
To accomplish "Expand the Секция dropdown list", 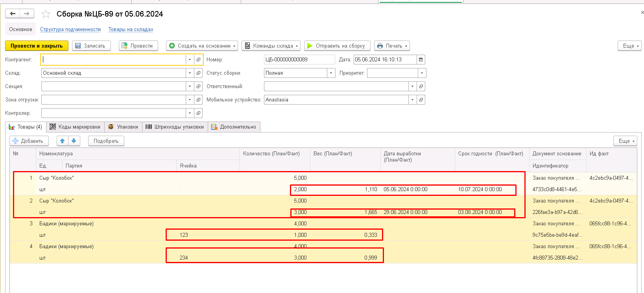I will (x=190, y=87).
